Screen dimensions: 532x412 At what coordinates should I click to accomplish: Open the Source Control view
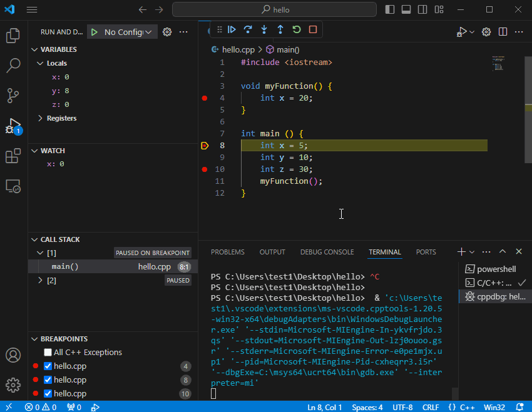13,96
